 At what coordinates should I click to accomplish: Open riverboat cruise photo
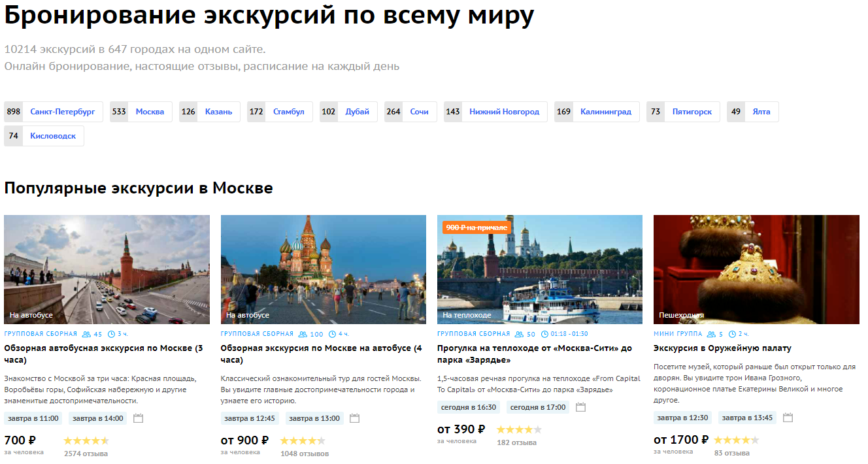(x=540, y=269)
